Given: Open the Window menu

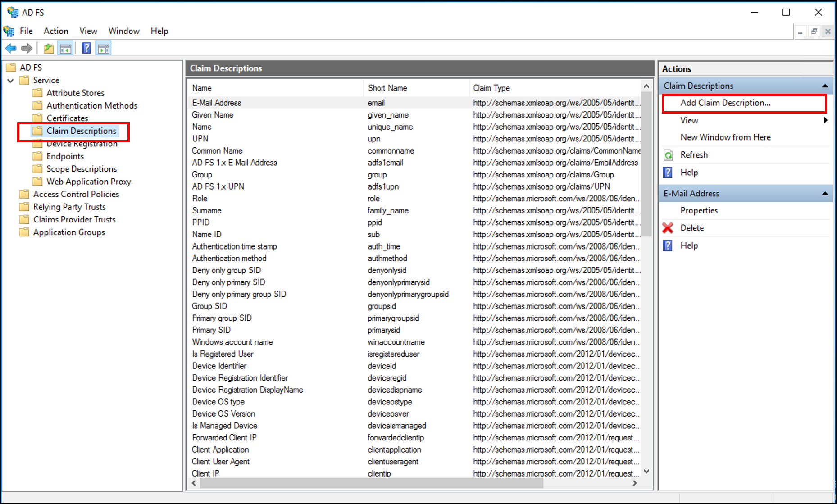Looking at the screenshot, I should [x=124, y=31].
